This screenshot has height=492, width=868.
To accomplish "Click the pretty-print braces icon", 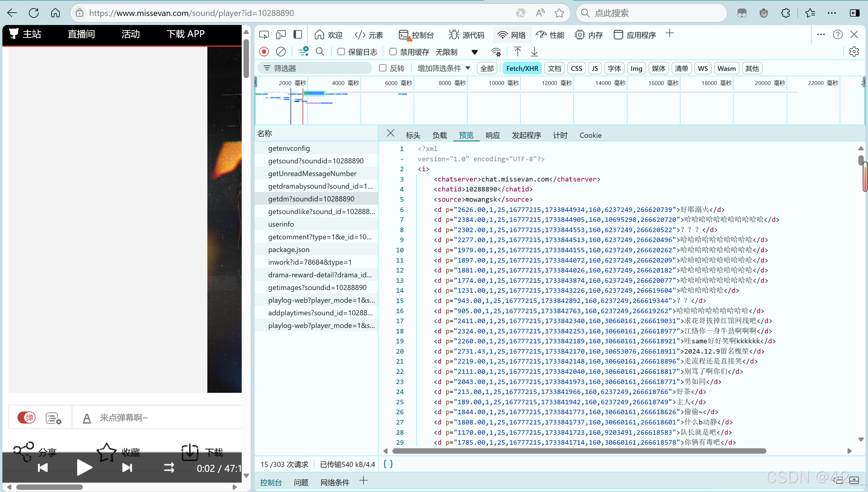I will 388,464.
